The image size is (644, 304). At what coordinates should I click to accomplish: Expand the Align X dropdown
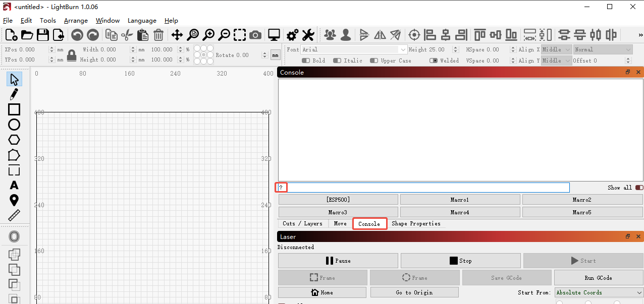(557, 49)
